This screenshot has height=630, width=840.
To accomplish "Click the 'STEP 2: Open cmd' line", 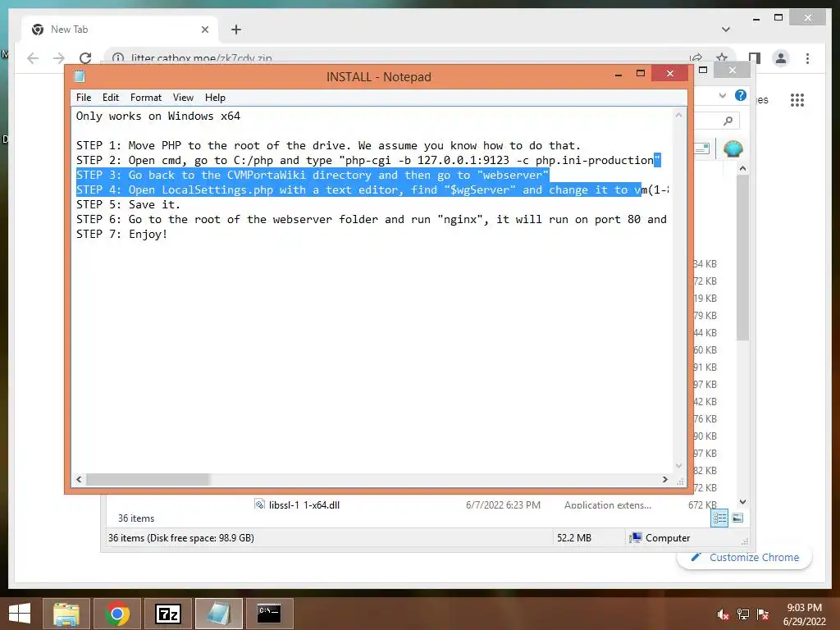I will click(x=368, y=160).
